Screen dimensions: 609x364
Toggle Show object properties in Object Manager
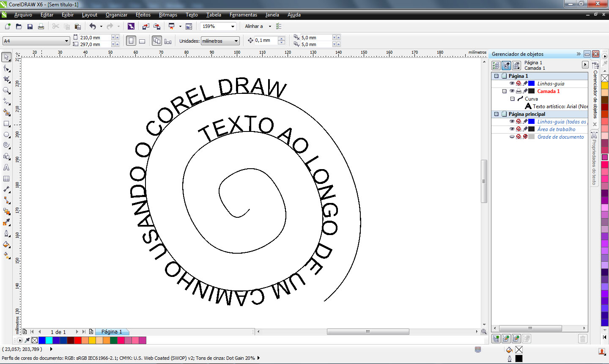(496, 65)
